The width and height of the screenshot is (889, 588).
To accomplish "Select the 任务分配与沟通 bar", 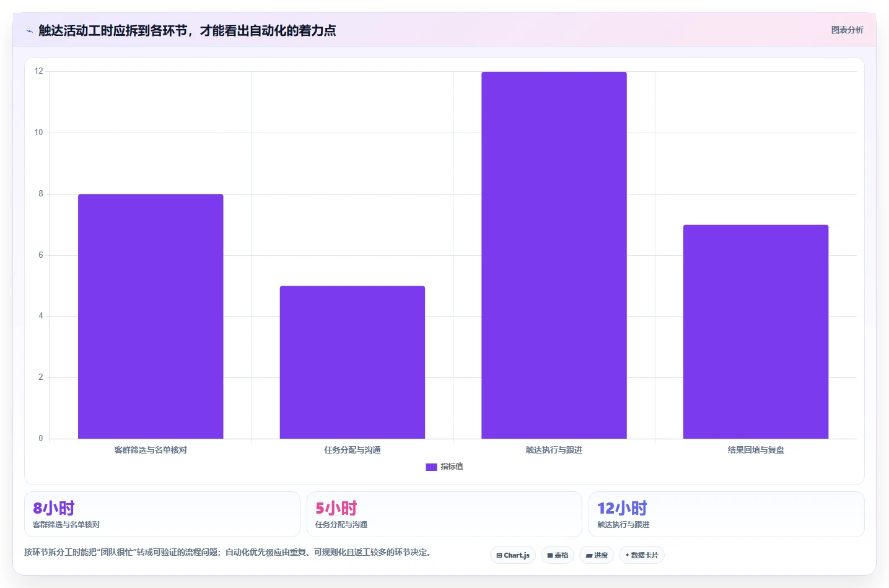I will (353, 362).
